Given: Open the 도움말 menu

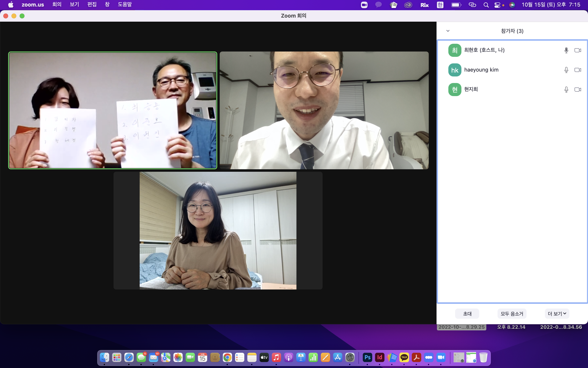Looking at the screenshot, I should [125, 5].
